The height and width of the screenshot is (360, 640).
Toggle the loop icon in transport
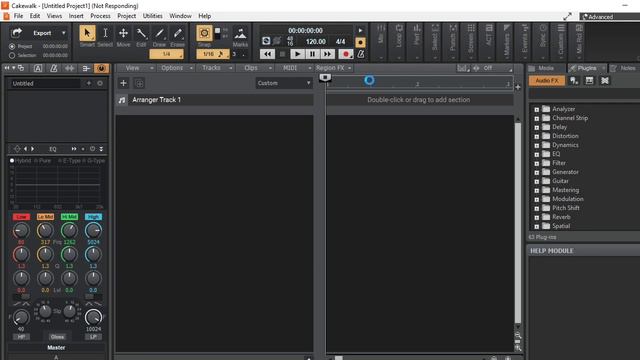[x=266, y=41]
